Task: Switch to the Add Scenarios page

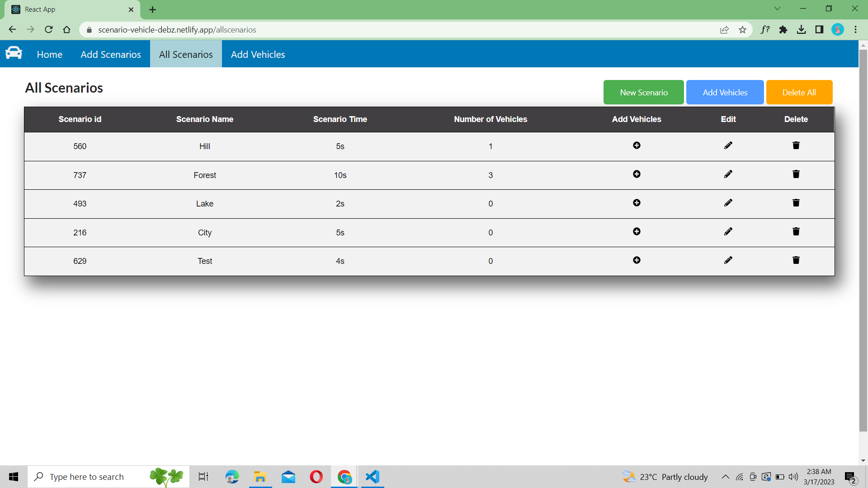Action: (x=110, y=54)
